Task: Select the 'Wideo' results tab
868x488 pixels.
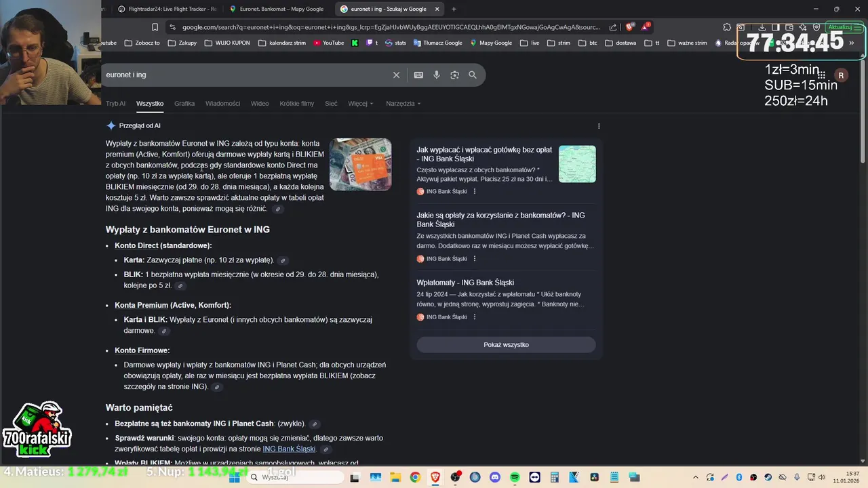Action: [x=260, y=104]
